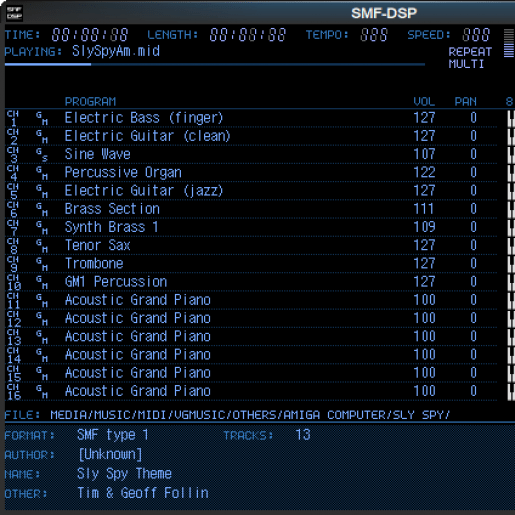
Task: Click the Percussive Organ program on channel 4
Action: point(123,173)
